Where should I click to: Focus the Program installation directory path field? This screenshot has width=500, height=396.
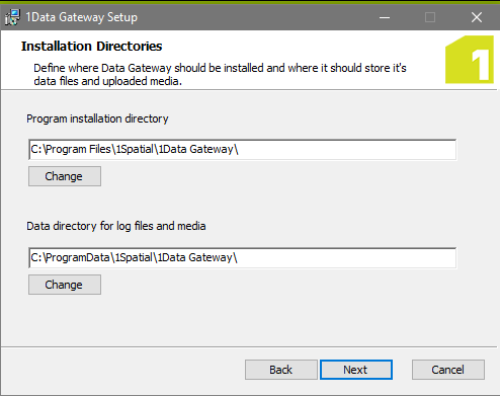point(242,149)
